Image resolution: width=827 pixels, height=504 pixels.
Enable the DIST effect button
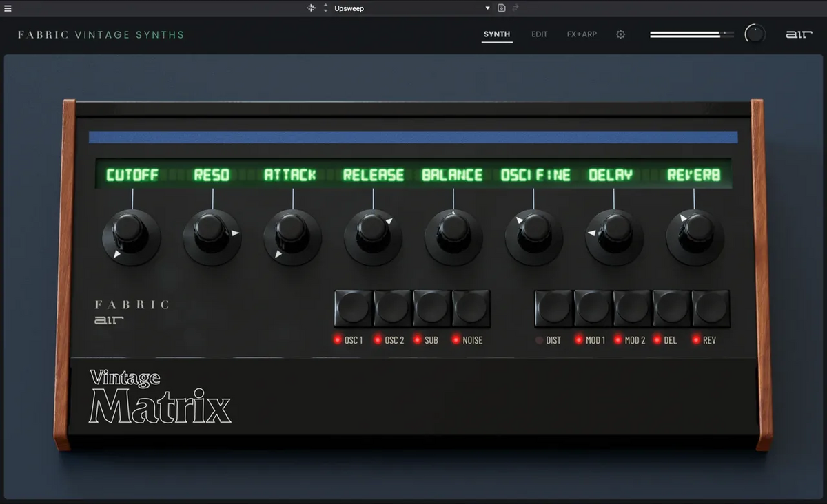click(x=553, y=308)
